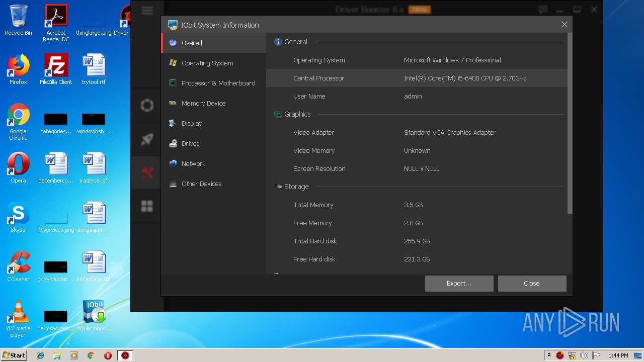Open Skype desktop shortcut
The width and height of the screenshot is (644, 362).
18,217
